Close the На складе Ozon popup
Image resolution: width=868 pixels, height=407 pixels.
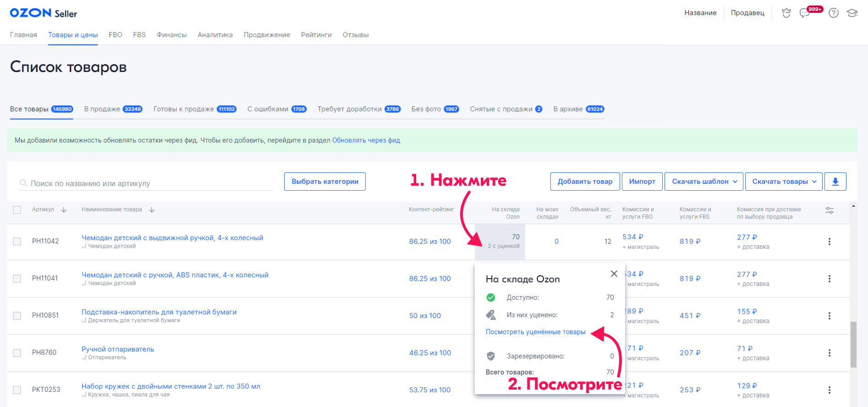click(x=614, y=274)
